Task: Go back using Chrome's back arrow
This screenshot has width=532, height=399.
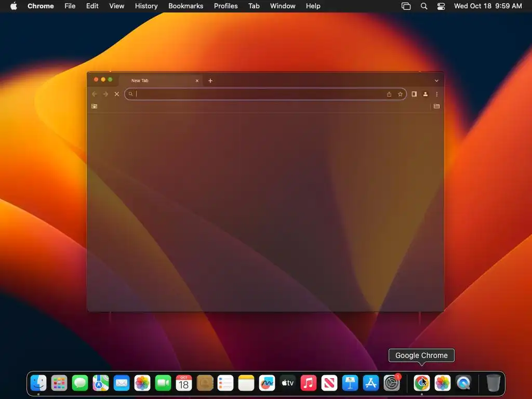Action: pyautogui.click(x=95, y=94)
